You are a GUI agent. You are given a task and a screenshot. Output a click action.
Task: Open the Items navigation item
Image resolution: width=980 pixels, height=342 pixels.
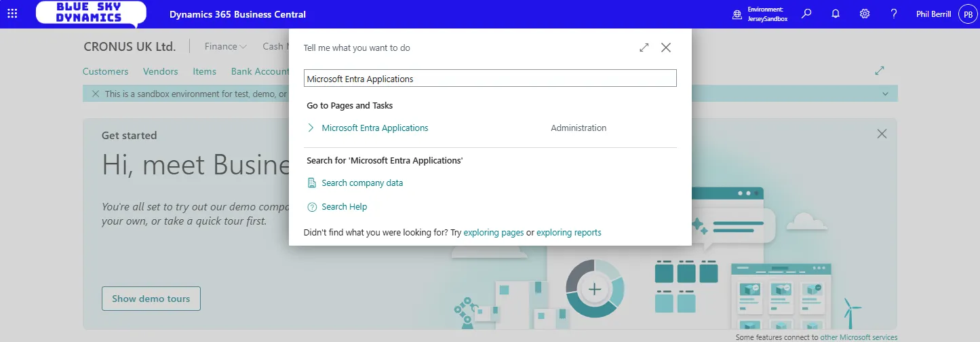205,71
